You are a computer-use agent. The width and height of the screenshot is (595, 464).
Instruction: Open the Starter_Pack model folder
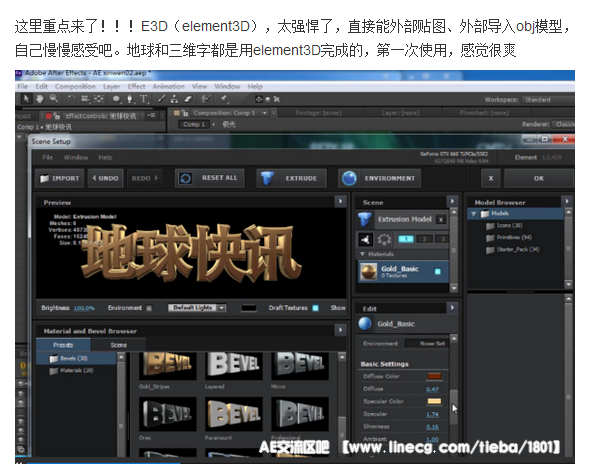coord(513,250)
